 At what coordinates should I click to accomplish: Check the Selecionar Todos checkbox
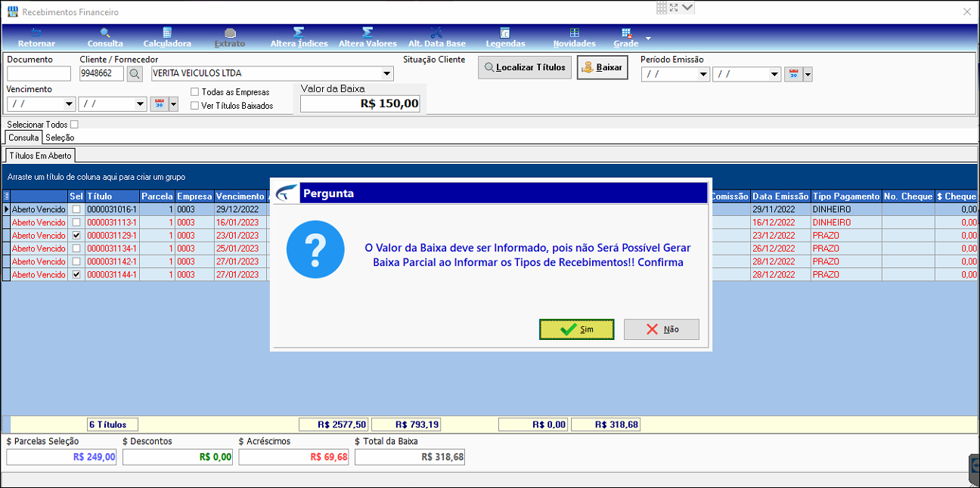click(74, 124)
